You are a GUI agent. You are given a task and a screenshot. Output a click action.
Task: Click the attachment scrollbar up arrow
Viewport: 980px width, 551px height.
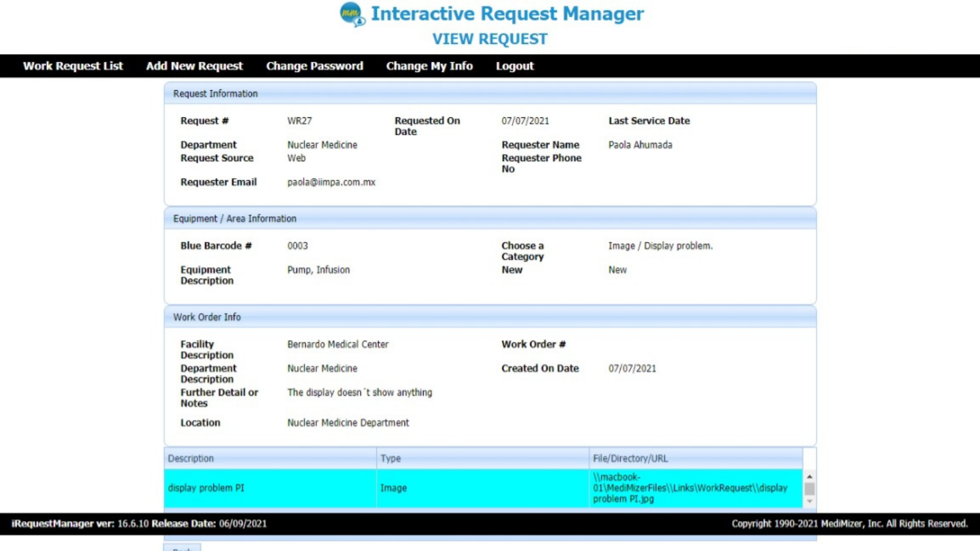click(x=809, y=475)
